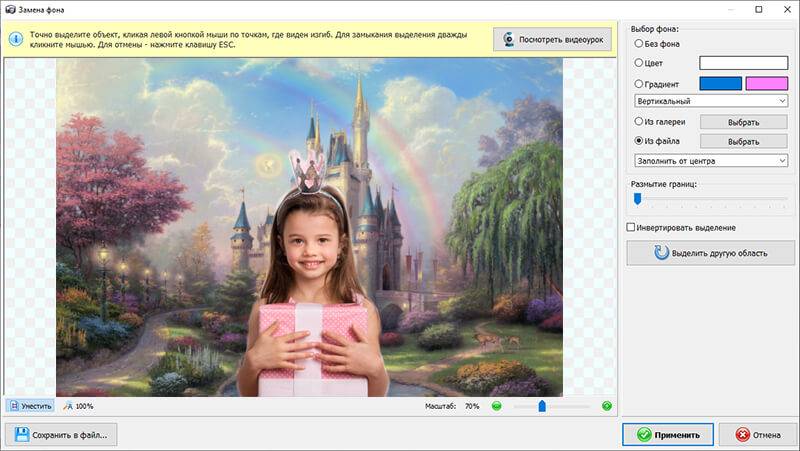Click the Уместить fit-to-window icon
Image resolution: width=800 pixels, height=451 pixels.
[30, 406]
